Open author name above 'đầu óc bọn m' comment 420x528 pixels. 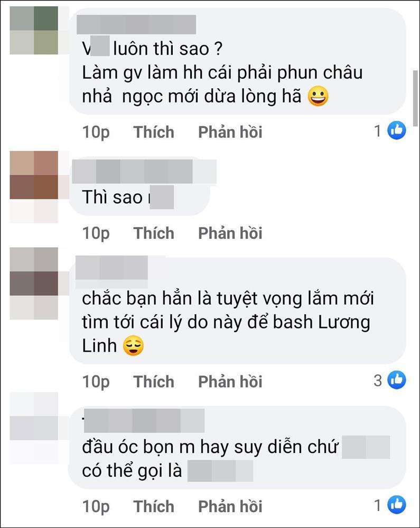pos(144,421)
